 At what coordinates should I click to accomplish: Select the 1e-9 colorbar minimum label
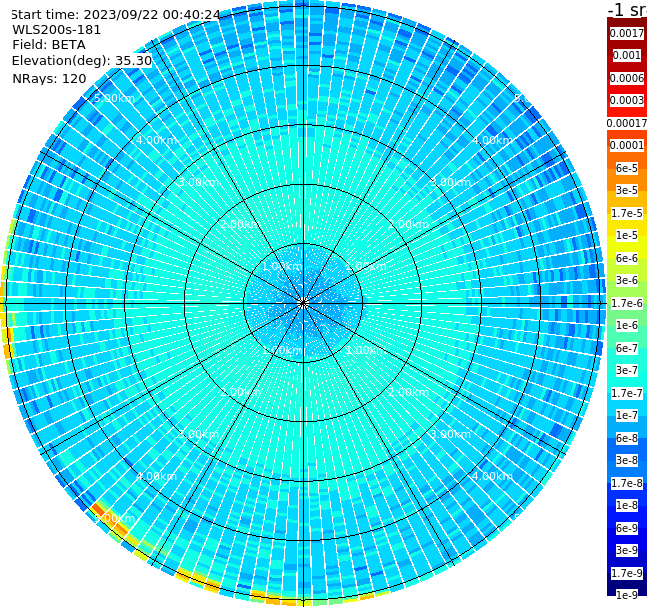click(627, 595)
